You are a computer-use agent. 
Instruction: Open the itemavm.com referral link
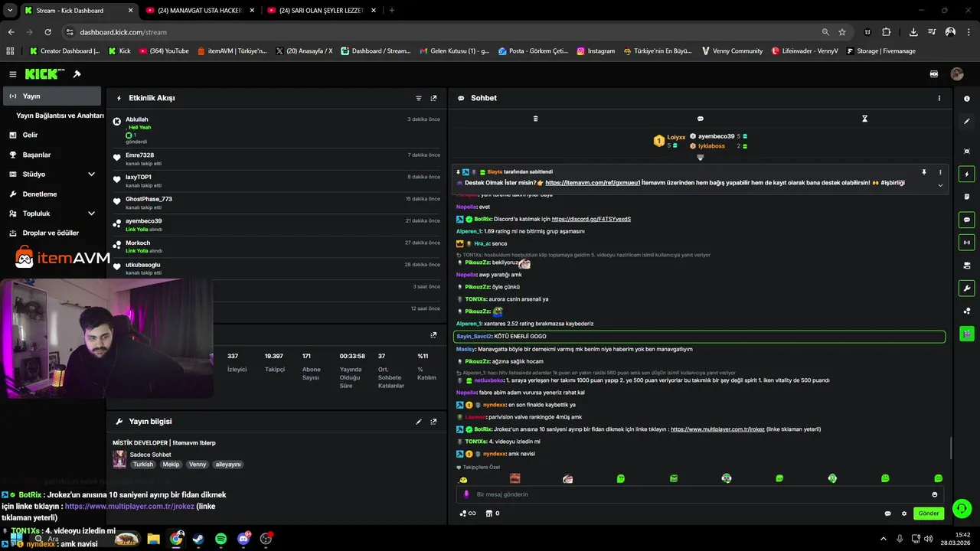point(592,183)
